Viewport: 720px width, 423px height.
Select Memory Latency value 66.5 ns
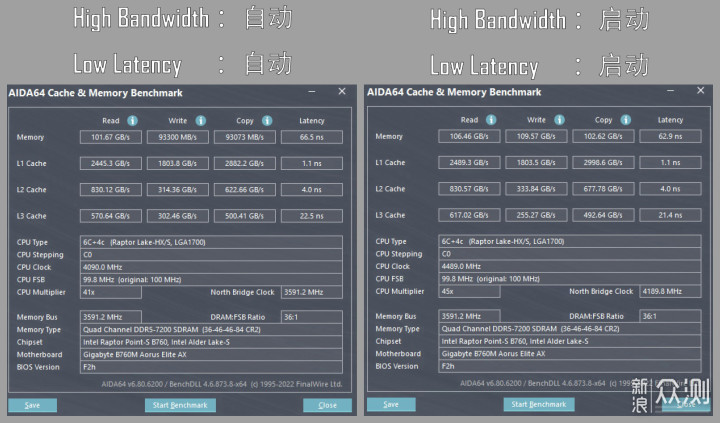click(312, 137)
